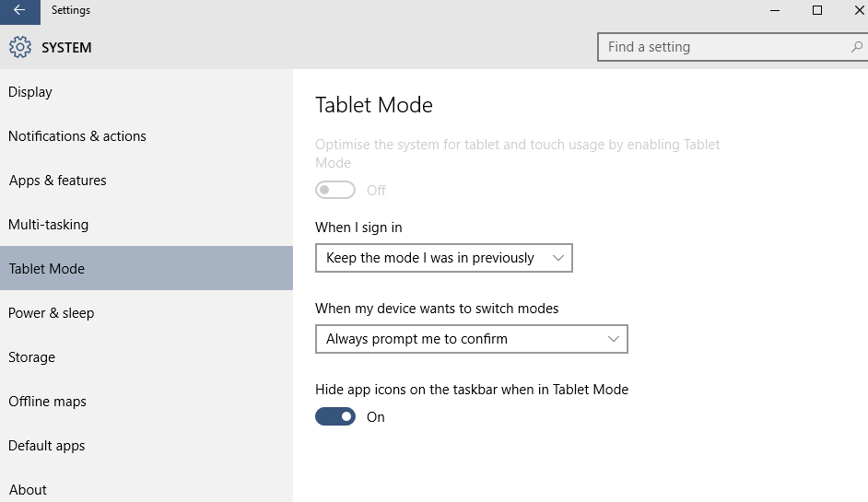
Task: Click the 'Find a setting' search field
Action: pos(723,47)
